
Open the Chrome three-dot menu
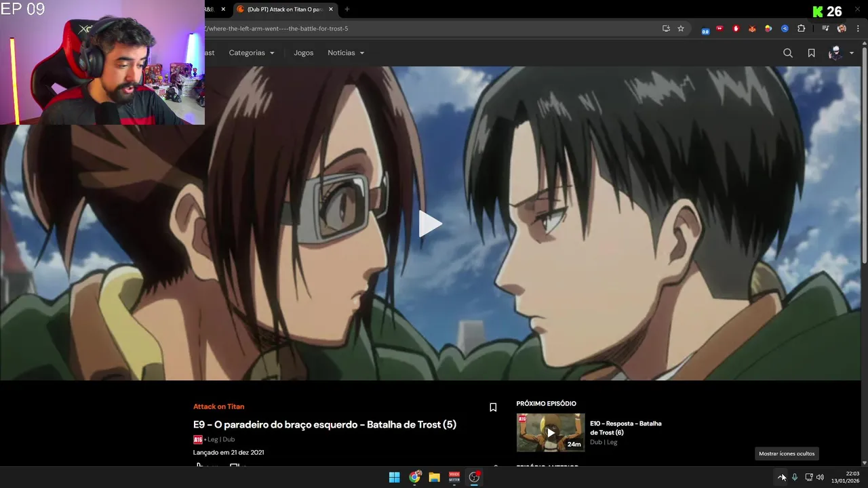tap(858, 28)
